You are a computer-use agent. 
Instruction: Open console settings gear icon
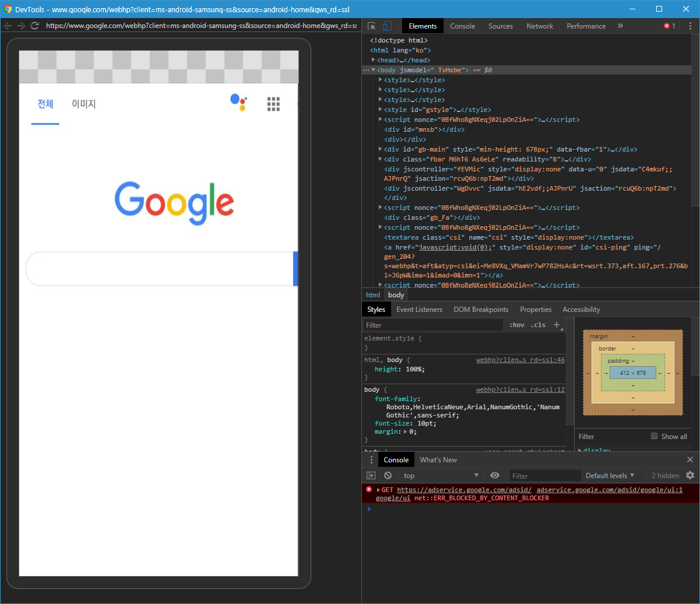(690, 476)
